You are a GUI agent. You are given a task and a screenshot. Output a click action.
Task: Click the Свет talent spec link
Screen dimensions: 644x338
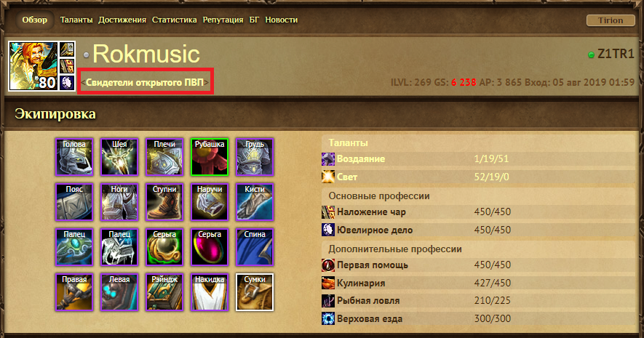coord(347,177)
